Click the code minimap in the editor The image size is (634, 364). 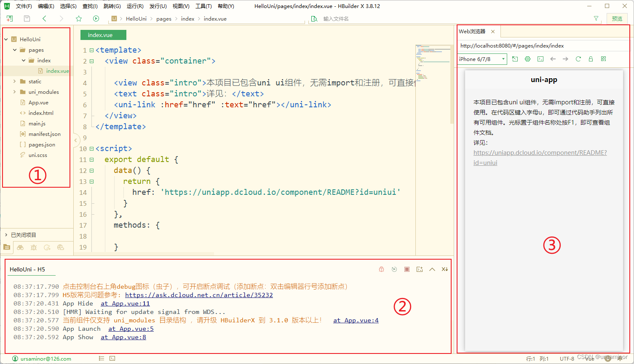pyautogui.click(x=433, y=63)
